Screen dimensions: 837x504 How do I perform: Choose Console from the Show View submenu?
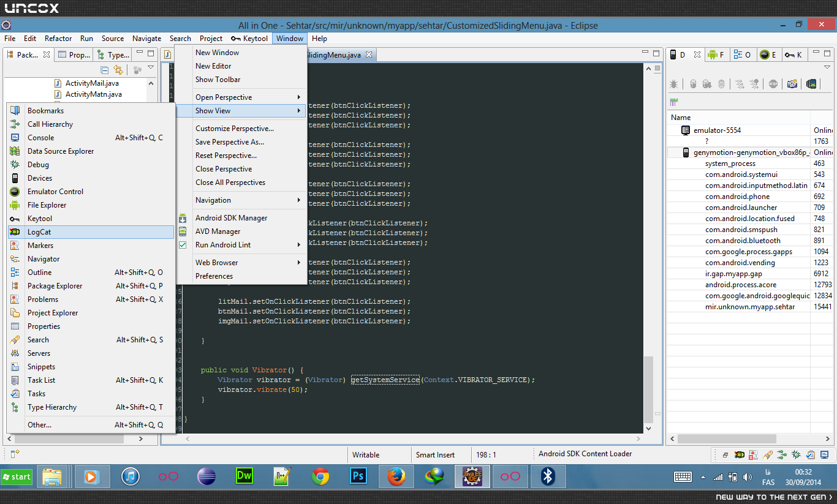click(x=91, y=138)
